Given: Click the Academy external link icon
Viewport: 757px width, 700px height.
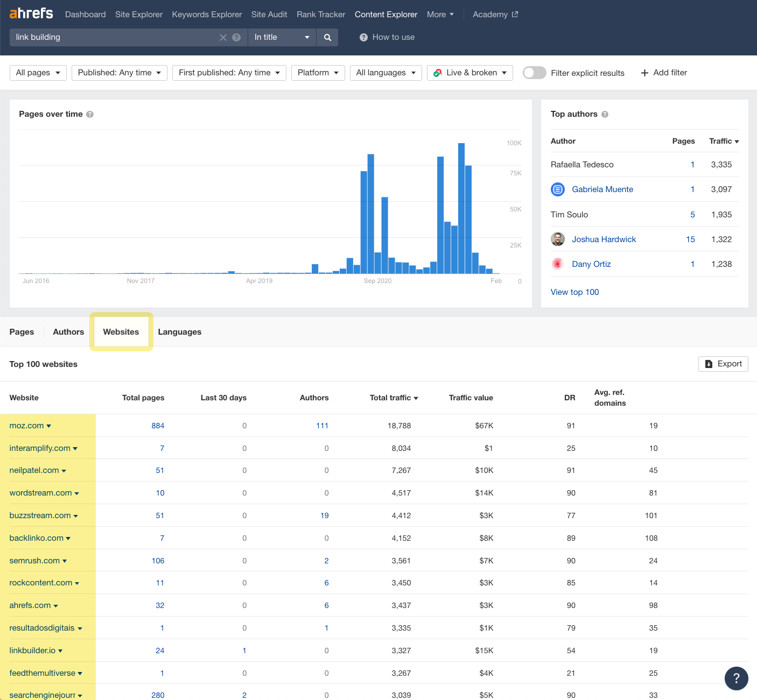Looking at the screenshot, I should [x=515, y=15].
